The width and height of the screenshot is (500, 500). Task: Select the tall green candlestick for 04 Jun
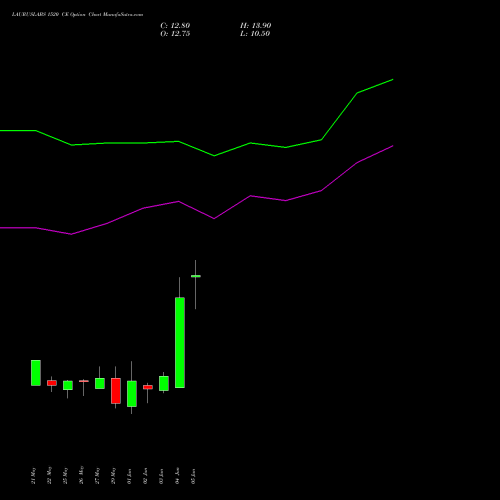point(180,342)
